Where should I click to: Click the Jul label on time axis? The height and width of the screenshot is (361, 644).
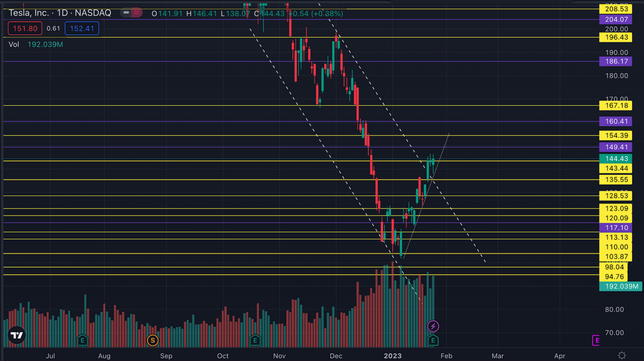[x=51, y=356]
